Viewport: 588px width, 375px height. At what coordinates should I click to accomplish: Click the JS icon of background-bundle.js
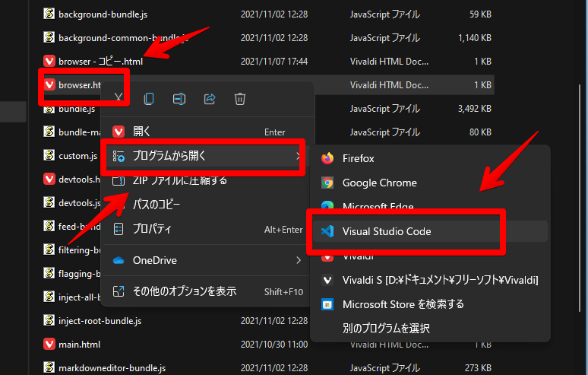49,14
